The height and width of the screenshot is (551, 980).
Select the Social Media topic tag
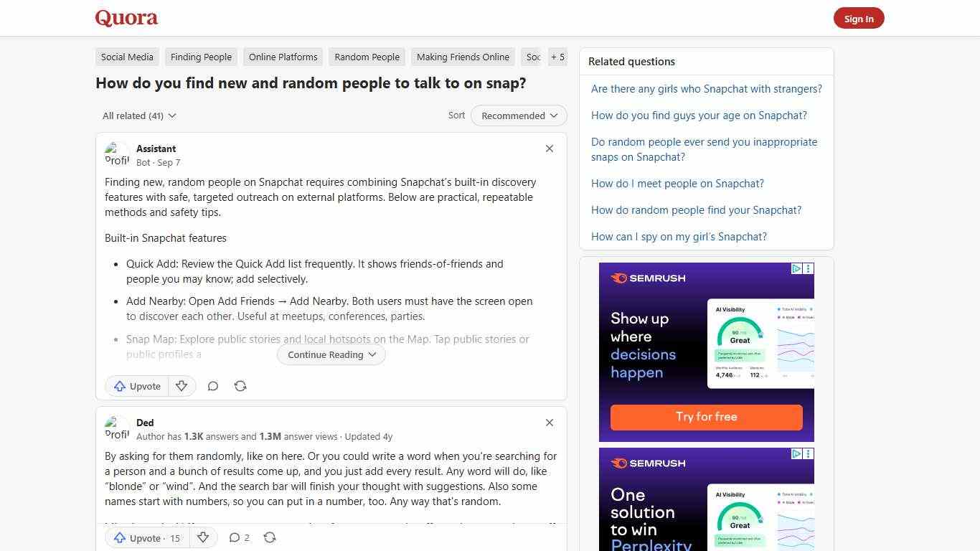[x=126, y=57]
